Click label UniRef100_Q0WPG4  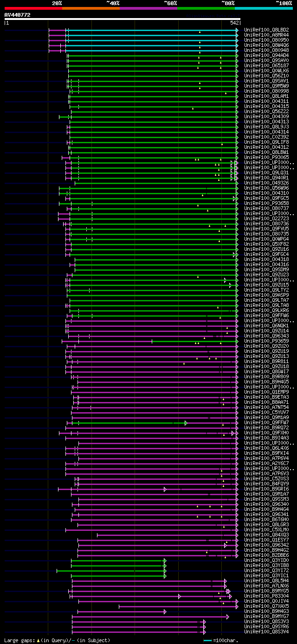[x=266, y=239]
